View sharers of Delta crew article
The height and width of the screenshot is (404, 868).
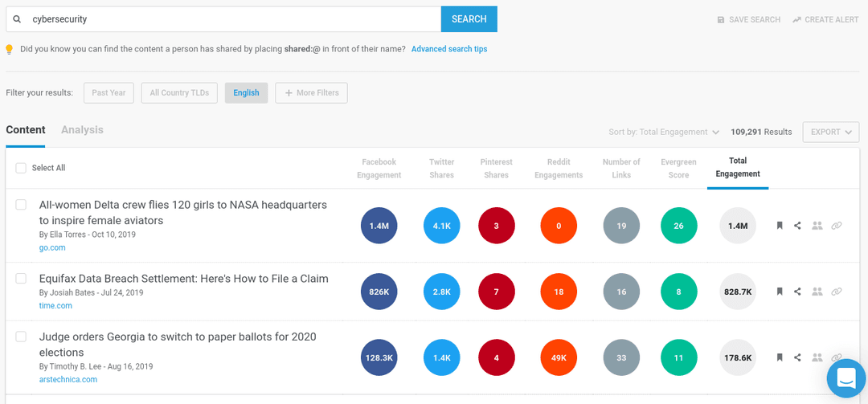pyautogui.click(x=817, y=226)
